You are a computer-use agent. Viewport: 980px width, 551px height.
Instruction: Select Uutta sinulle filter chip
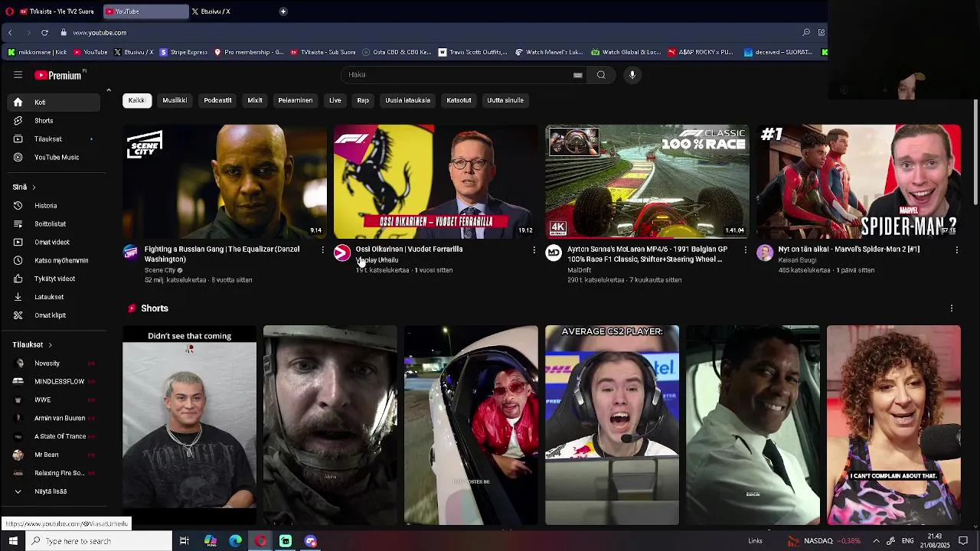click(505, 100)
